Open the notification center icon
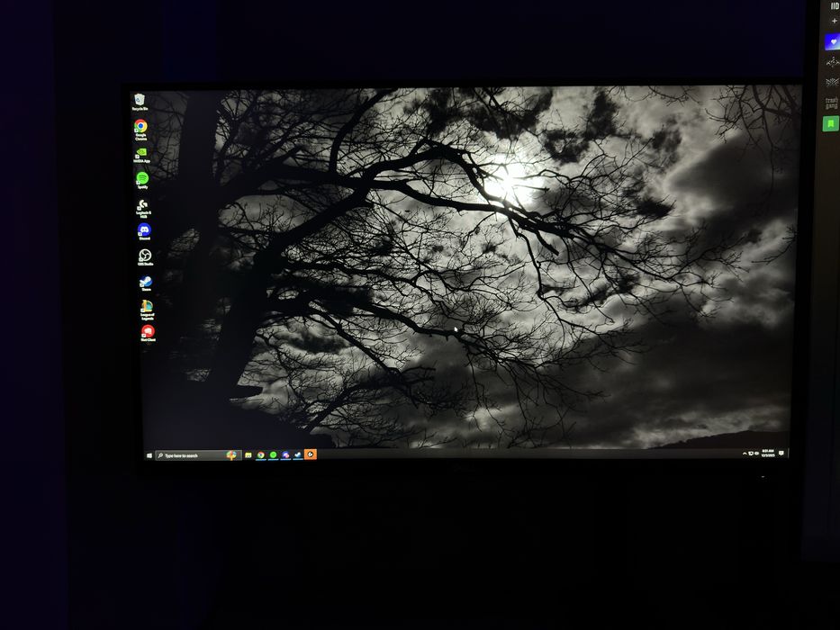840x630 pixels. [x=781, y=454]
